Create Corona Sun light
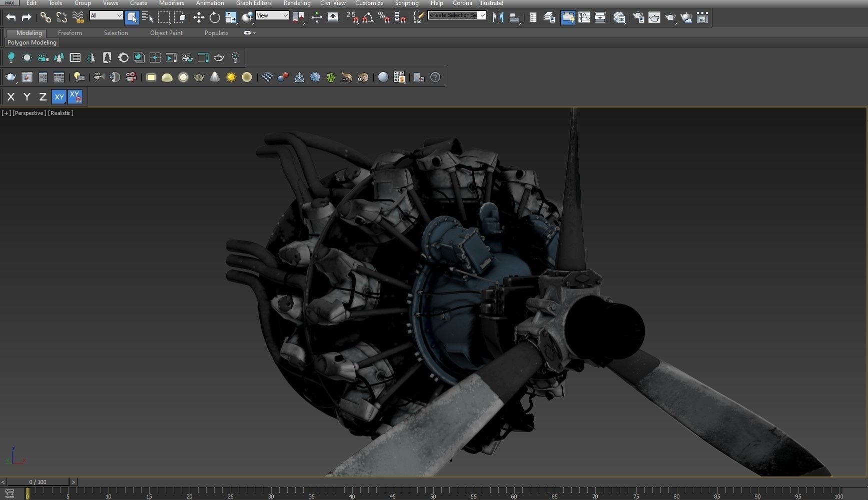Screen dimensions: 868x500 pyautogui.click(x=231, y=77)
